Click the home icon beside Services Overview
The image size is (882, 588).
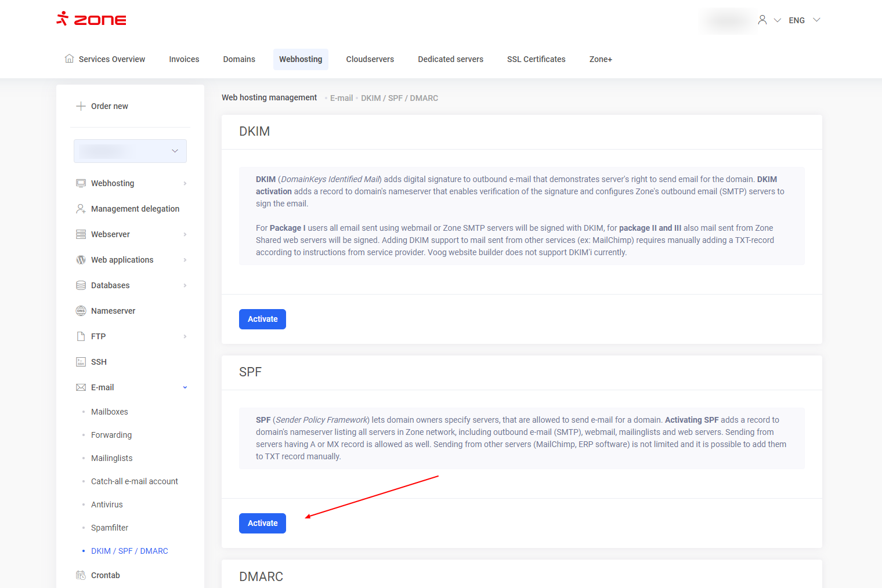(70, 59)
